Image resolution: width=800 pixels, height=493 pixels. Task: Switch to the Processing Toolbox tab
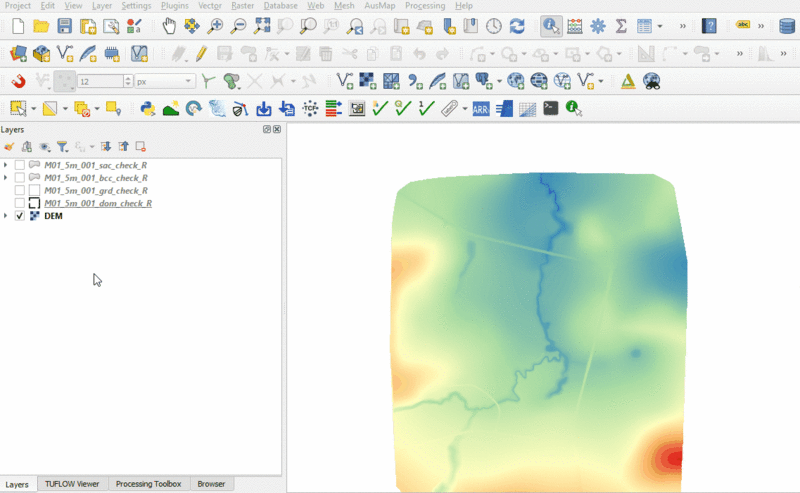148,484
